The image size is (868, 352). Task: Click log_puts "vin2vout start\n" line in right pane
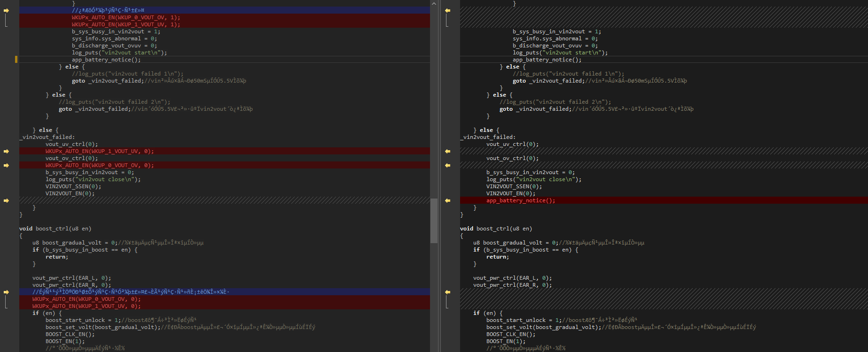[x=560, y=53]
